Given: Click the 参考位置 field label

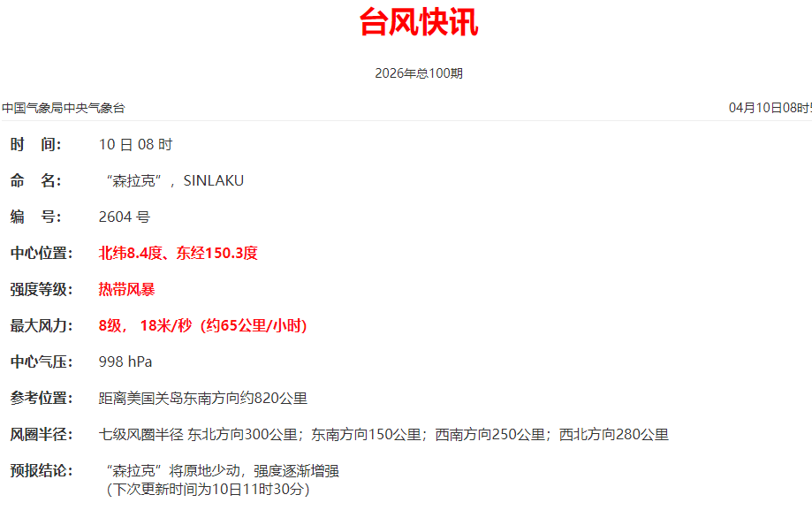Looking at the screenshot, I should click(40, 398).
